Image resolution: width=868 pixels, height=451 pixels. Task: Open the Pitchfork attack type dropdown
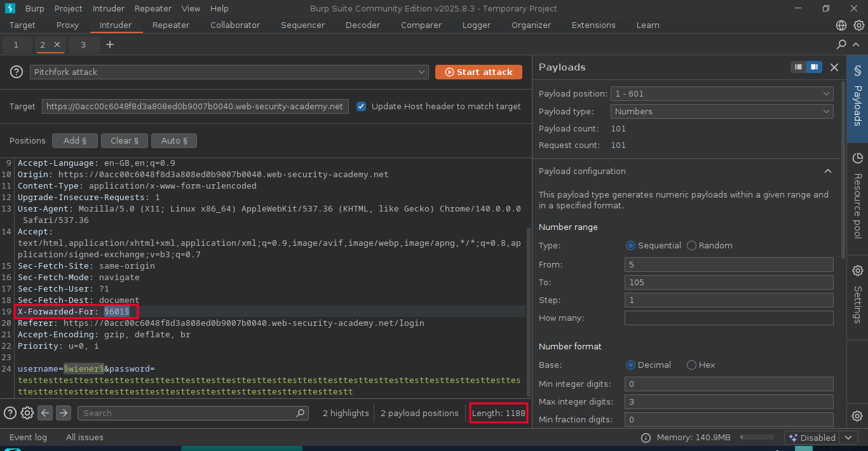coord(229,72)
